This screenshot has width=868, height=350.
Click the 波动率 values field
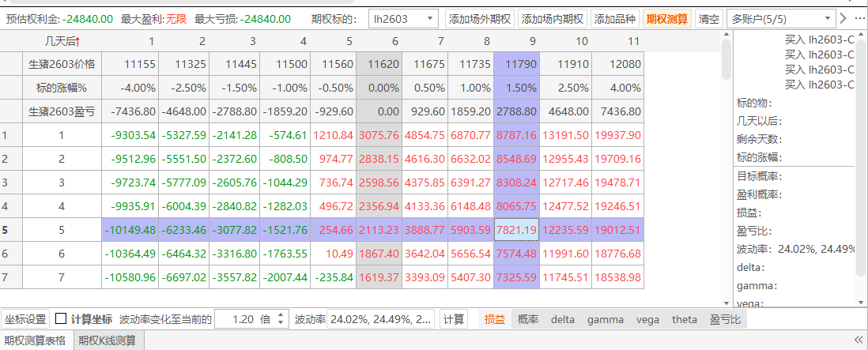[x=380, y=319]
